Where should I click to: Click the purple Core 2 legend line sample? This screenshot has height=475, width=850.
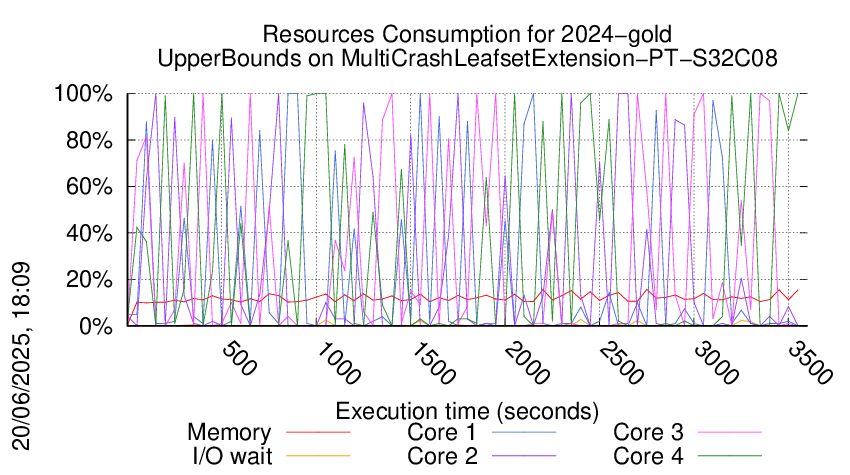(524, 455)
